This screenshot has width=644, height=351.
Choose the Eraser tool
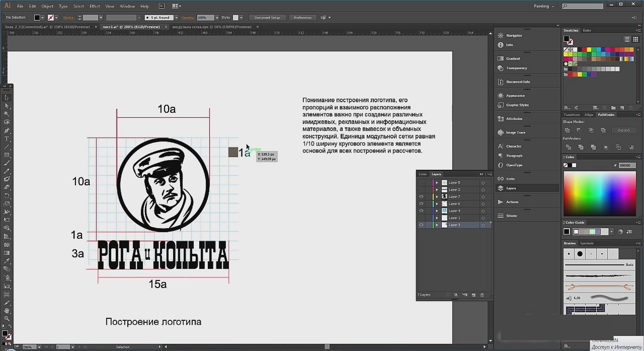coord(7,187)
